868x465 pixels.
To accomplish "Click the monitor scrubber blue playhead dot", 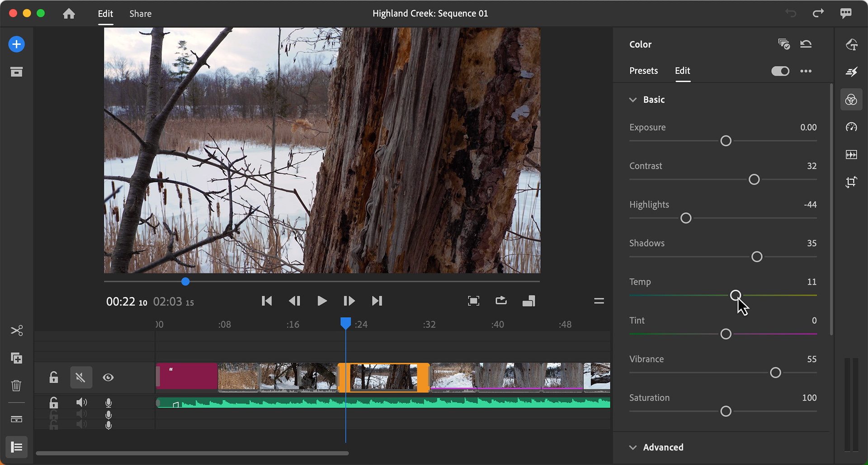I will (185, 281).
